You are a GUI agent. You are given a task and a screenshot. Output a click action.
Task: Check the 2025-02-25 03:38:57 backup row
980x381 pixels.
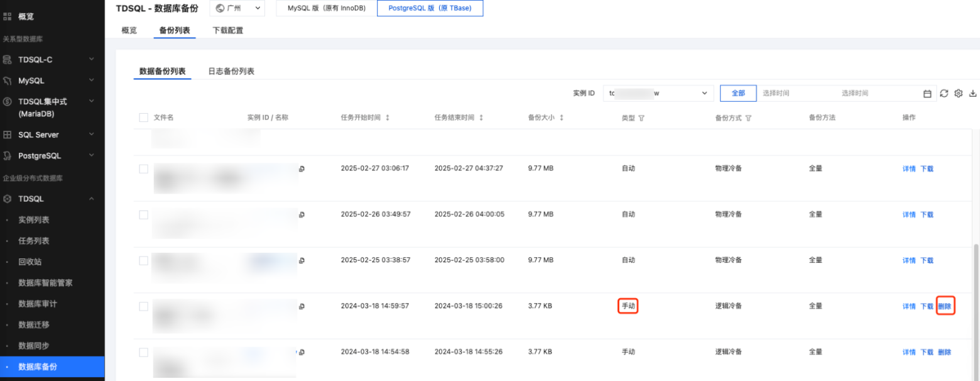(143, 260)
